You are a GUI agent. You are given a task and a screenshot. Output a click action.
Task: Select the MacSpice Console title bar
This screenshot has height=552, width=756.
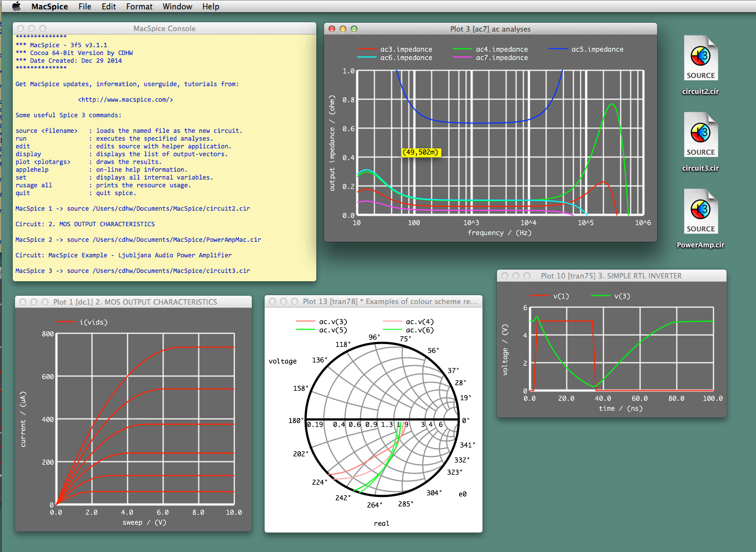[165, 28]
